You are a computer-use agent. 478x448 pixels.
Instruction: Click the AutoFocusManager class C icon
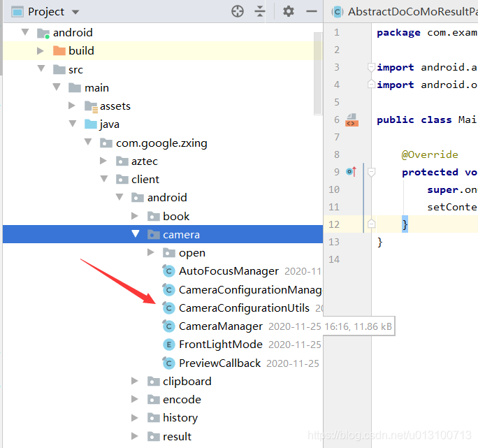(x=168, y=270)
